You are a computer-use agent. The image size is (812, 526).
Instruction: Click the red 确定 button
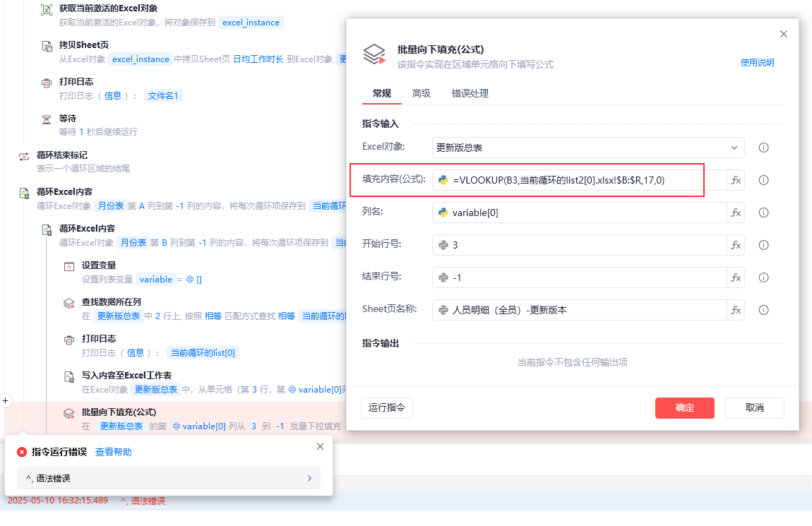[x=685, y=408]
